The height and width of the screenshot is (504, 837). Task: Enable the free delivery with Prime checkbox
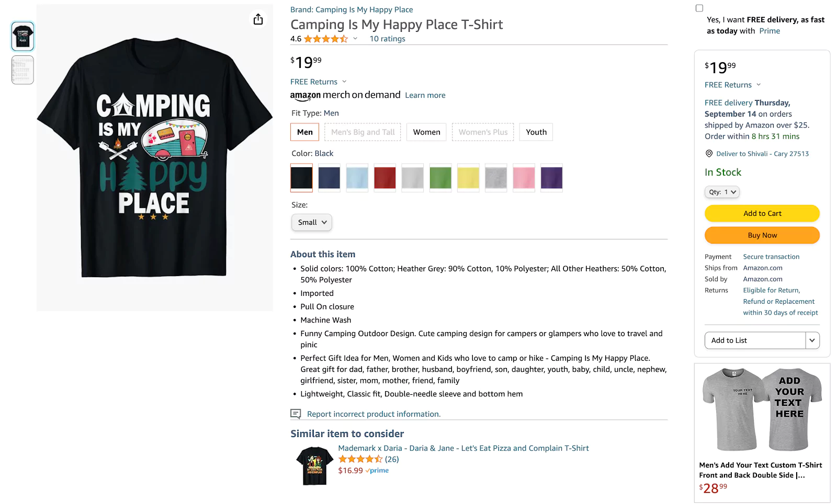pos(699,8)
